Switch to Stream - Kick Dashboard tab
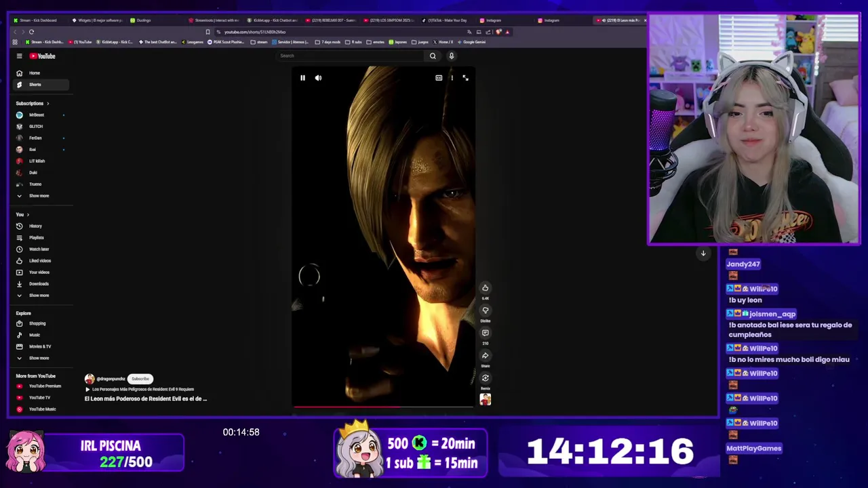868x488 pixels. 39,20
